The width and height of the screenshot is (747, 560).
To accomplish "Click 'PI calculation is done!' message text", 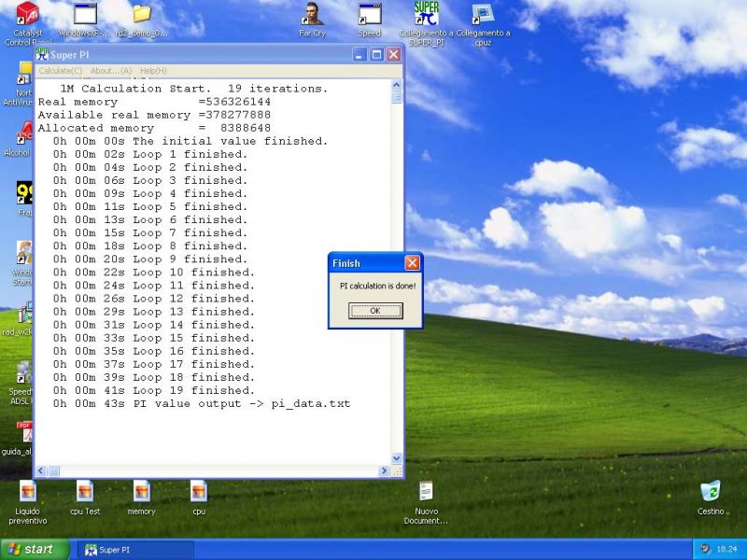I will [x=378, y=286].
